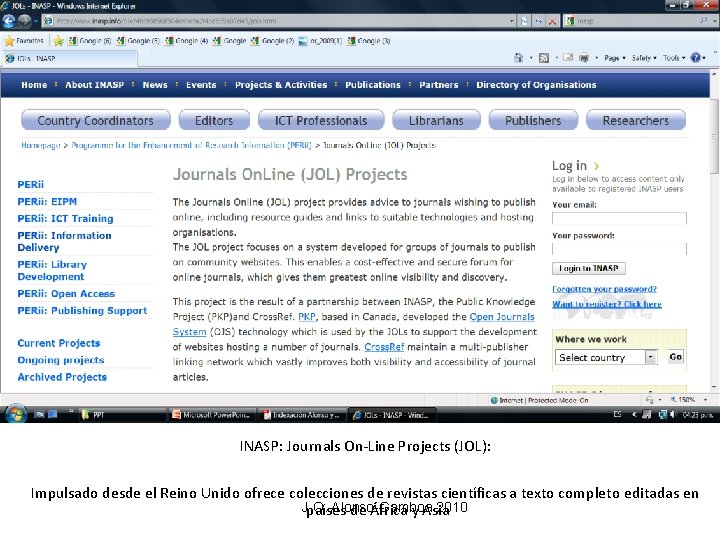
Task: Open the Home menu item
Action: [x=34, y=85]
